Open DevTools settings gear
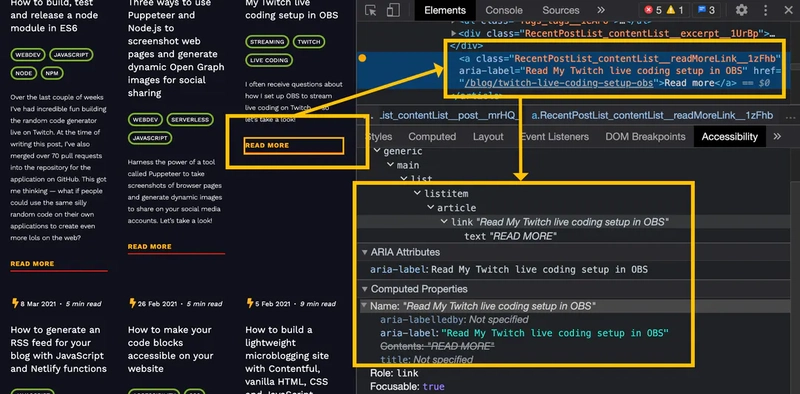Screen dimensions: 800x394 point(741,10)
